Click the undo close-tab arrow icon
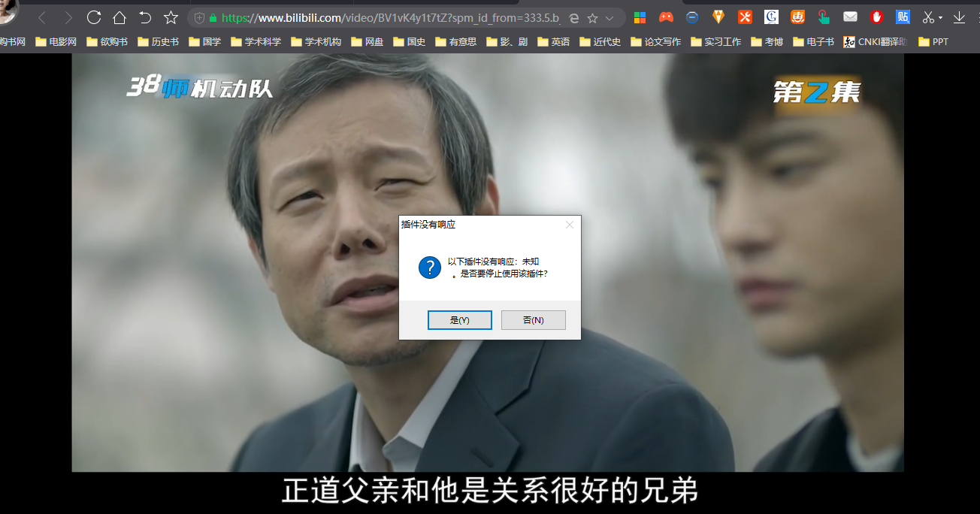The width and height of the screenshot is (980, 514). [x=145, y=17]
